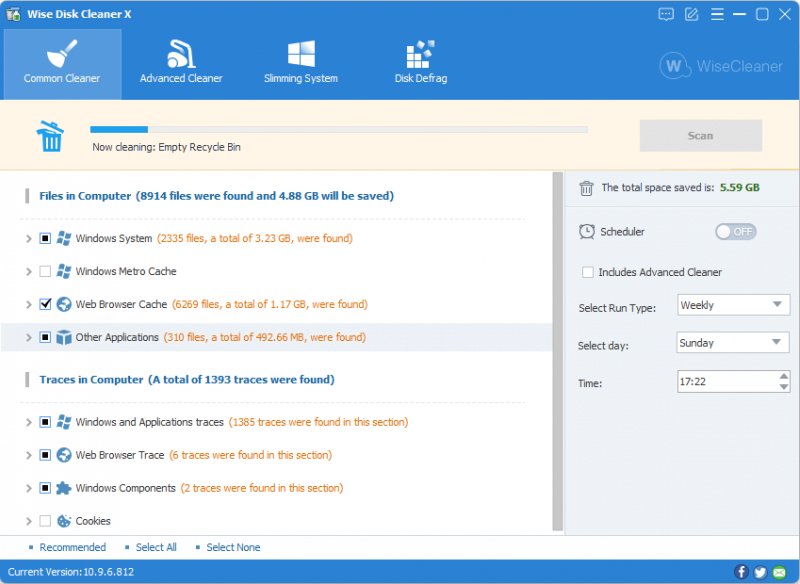Switch to the Advanced Cleaner tab
Image resolution: width=800 pixels, height=584 pixels.
[181, 64]
